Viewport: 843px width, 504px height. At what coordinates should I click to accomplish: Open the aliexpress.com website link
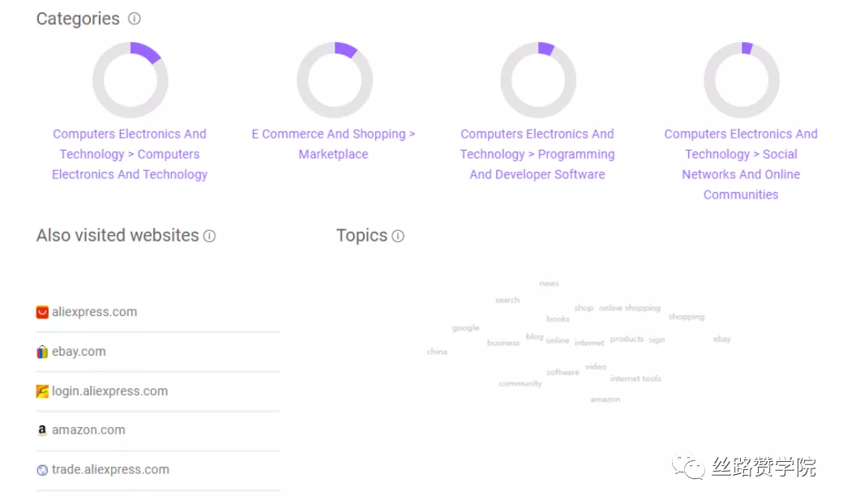94,312
